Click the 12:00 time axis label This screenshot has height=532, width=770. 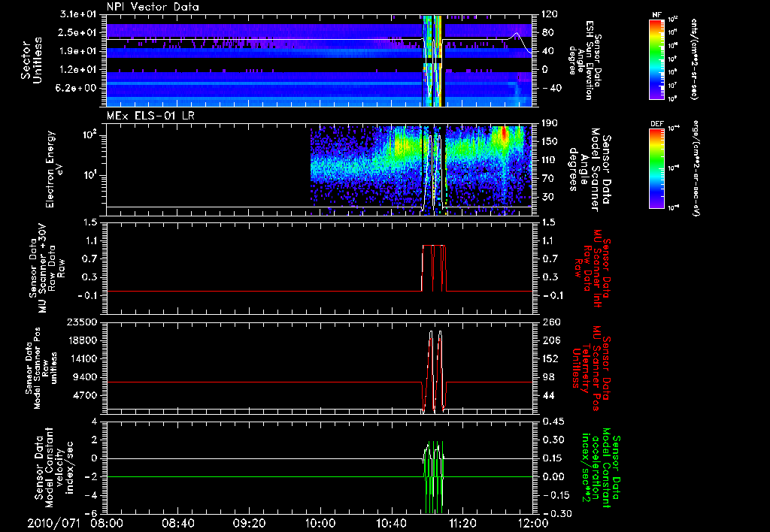[x=533, y=521]
